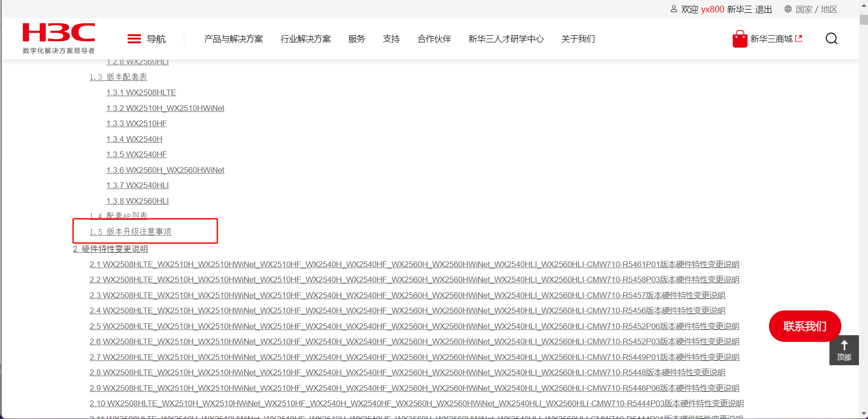Open the 1.3.8 WX2560HLI link
The width and height of the screenshot is (868, 419).
click(x=138, y=201)
